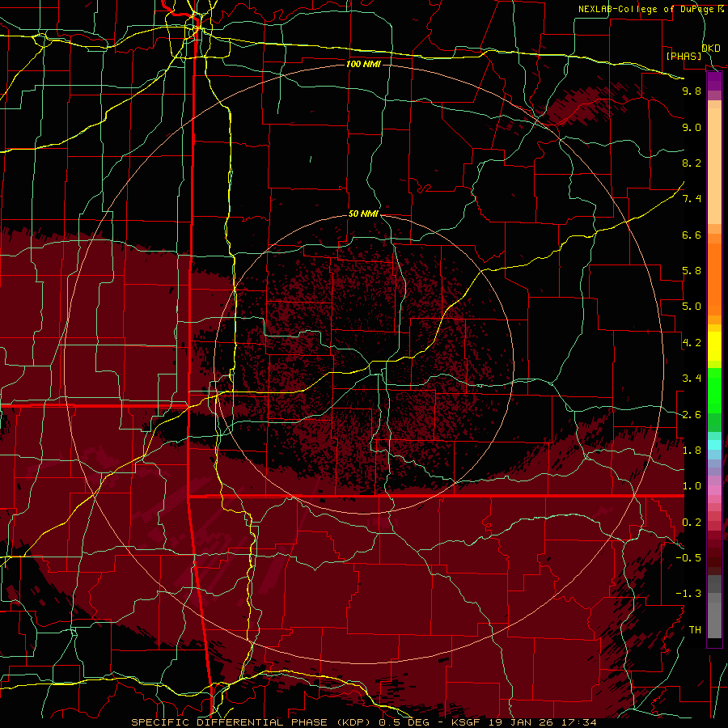The height and width of the screenshot is (728, 728).
Task: Pick the purple segment atop the color bar
Action: [x=714, y=81]
